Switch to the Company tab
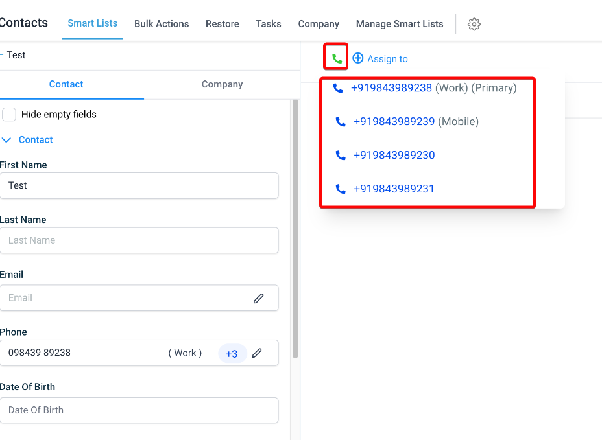 (x=222, y=84)
